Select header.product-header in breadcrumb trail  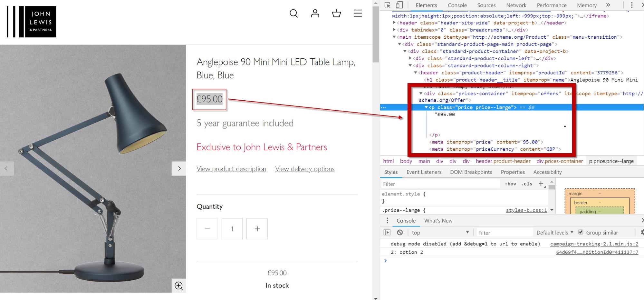[x=503, y=161]
